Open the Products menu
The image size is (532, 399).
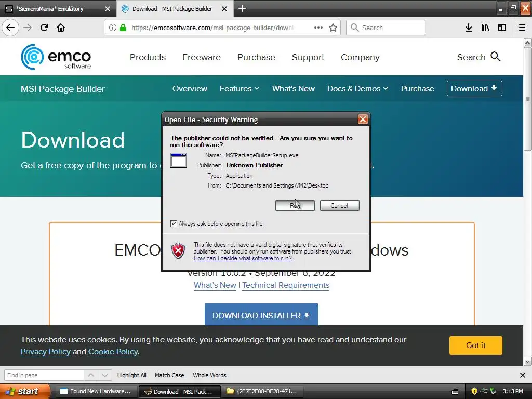point(148,57)
